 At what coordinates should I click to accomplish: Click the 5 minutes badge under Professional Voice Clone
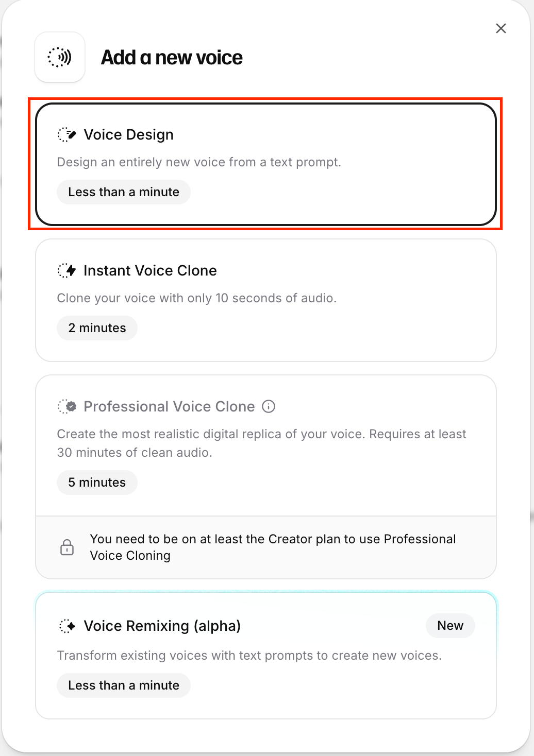(x=97, y=483)
